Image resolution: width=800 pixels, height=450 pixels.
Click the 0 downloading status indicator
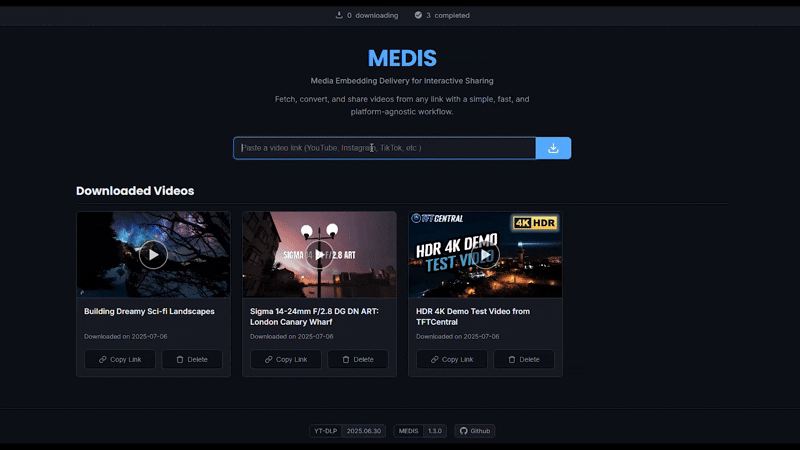click(366, 15)
